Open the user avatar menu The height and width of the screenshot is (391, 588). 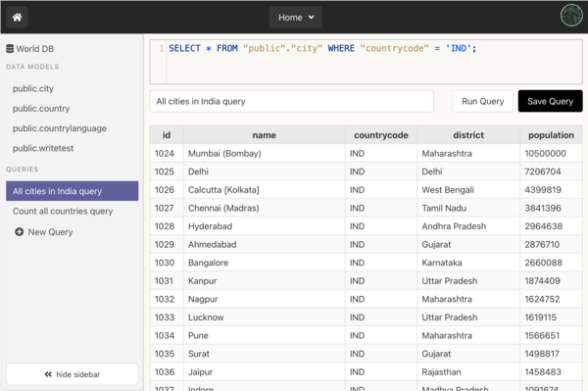coord(571,16)
